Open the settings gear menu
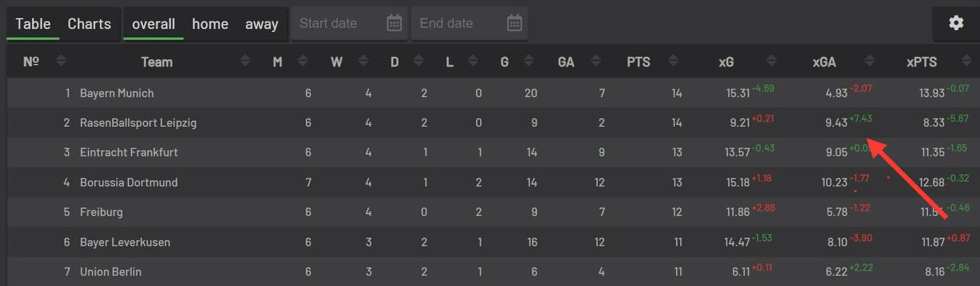This screenshot has width=980, height=286. point(955,23)
